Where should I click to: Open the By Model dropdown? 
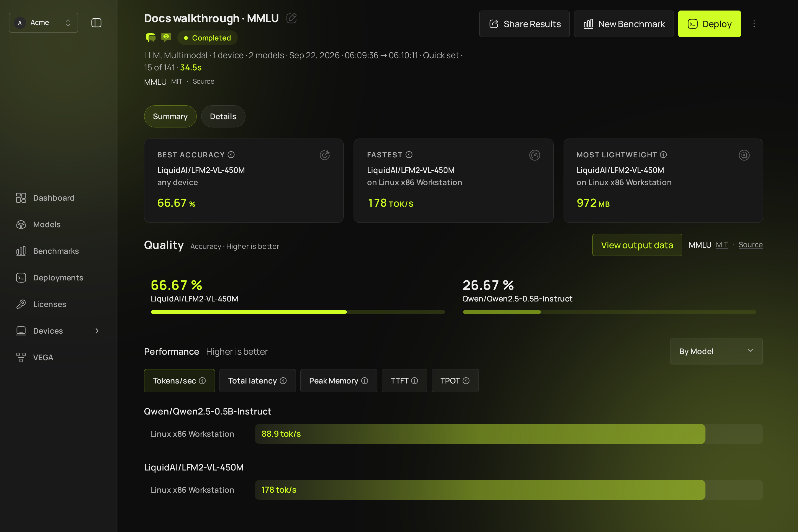pyautogui.click(x=716, y=351)
